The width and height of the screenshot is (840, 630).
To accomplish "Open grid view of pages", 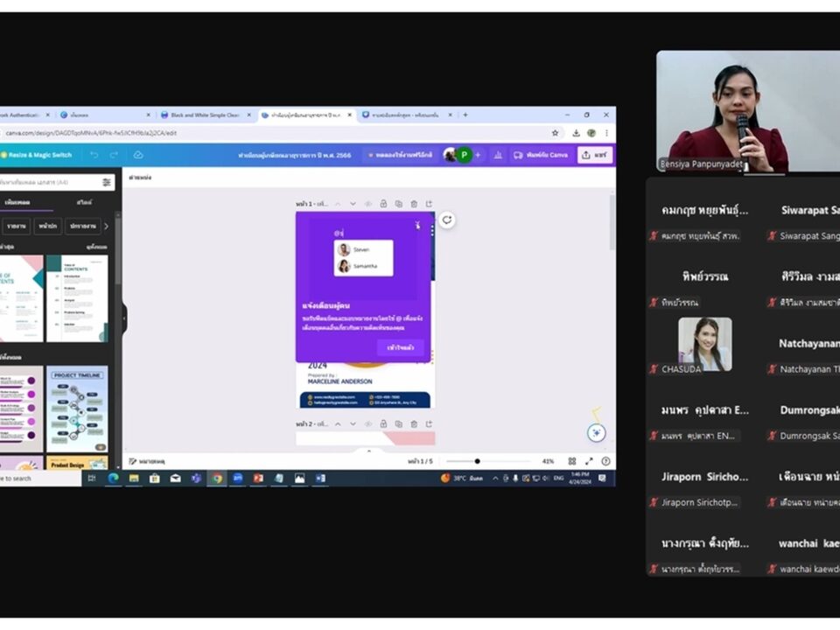I will [572, 461].
